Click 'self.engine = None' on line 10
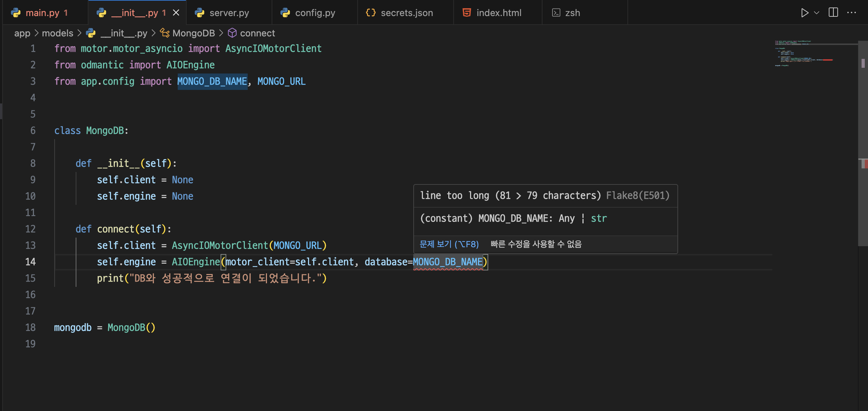 click(145, 196)
